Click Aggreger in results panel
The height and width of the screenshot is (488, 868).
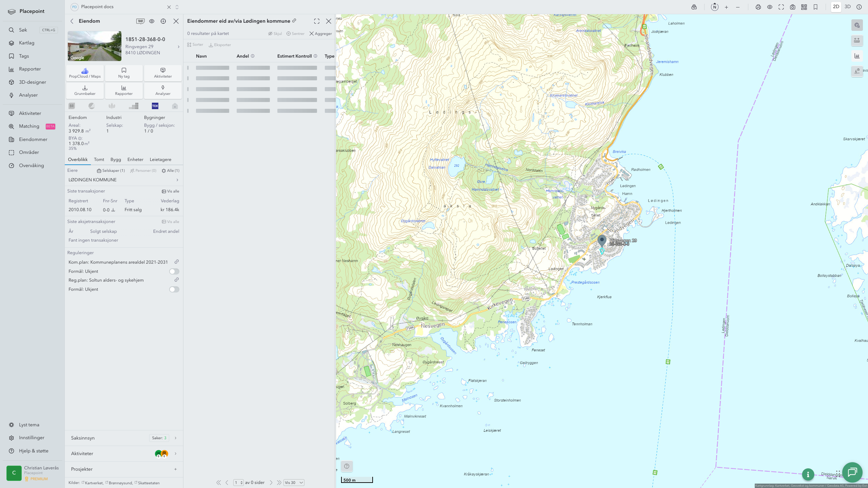pos(320,34)
